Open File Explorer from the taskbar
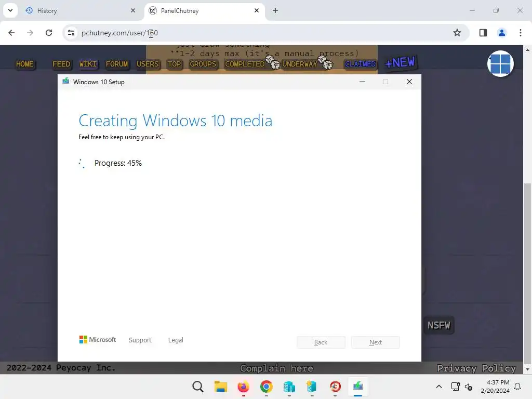The width and height of the screenshot is (532, 399). 220,387
